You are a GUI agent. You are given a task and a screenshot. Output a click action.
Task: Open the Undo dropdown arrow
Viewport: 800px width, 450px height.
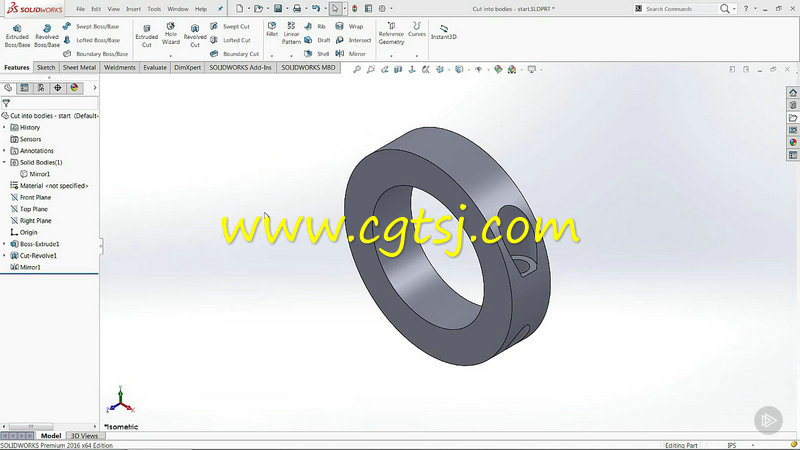326,9
